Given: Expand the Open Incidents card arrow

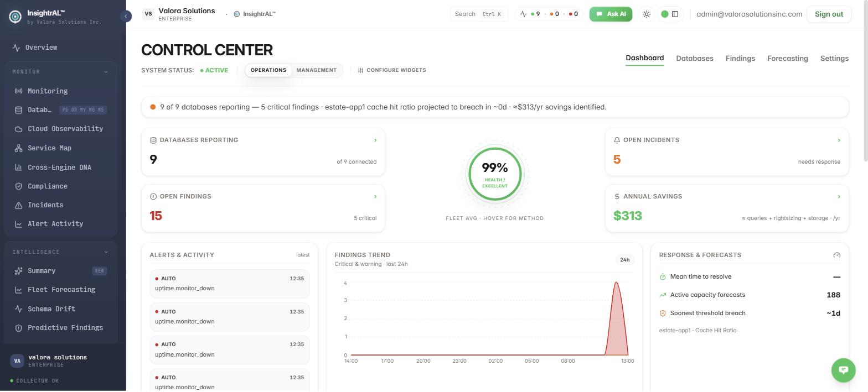Looking at the screenshot, I should [x=839, y=140].
